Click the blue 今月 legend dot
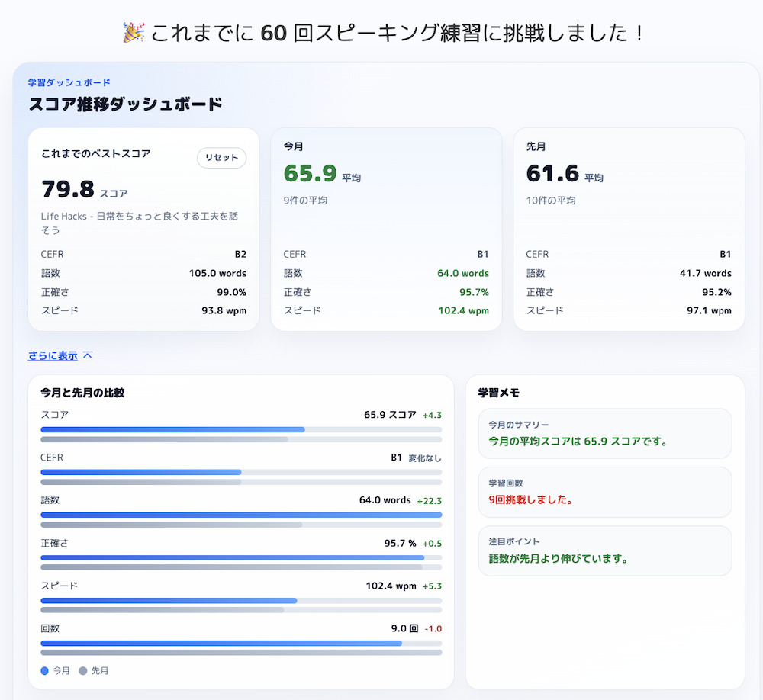The width and height of the screenshot is (763, 700). point(45,671)
